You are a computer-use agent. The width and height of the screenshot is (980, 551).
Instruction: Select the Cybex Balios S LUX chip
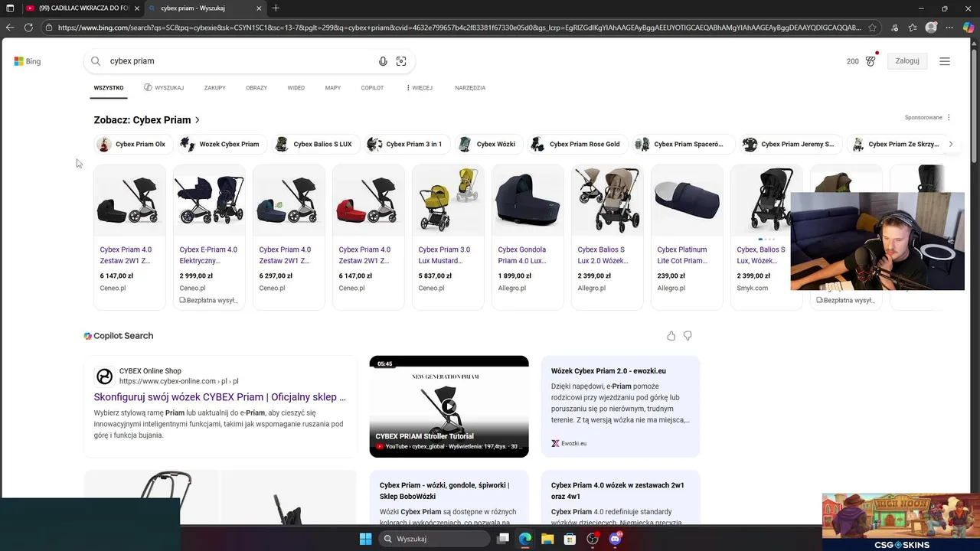click(314, 144)
